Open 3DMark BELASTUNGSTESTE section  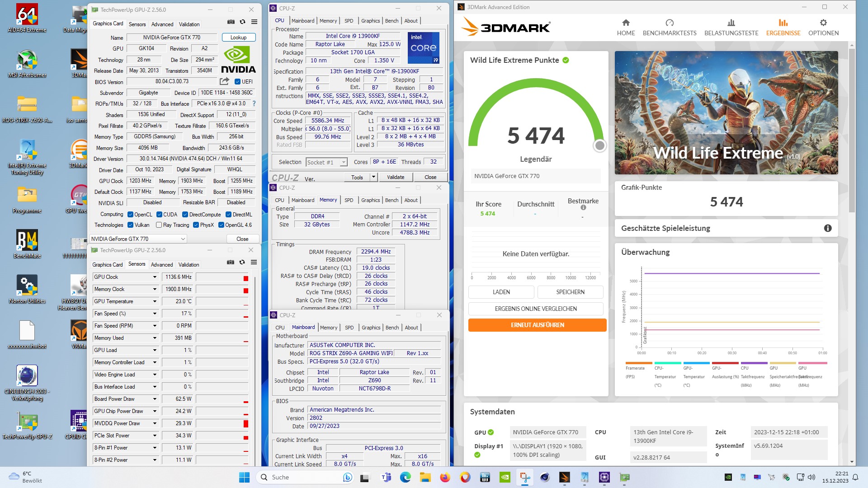click(x=731, y=28)
